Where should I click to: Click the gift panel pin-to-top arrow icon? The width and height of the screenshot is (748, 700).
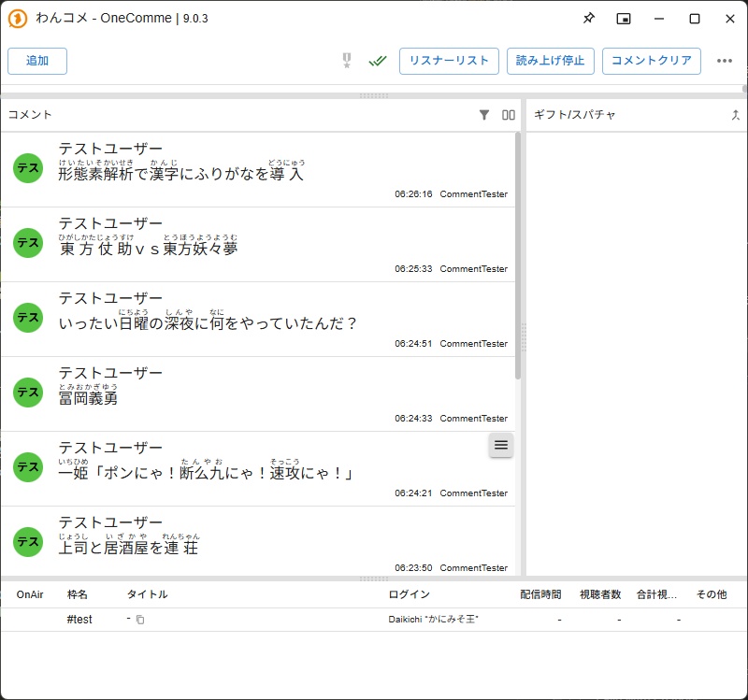[736, 115]
